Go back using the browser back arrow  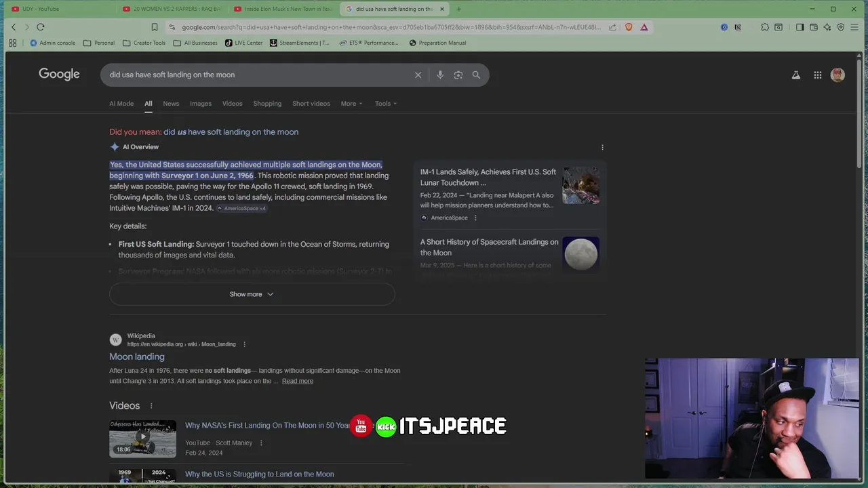coord(14,27)
